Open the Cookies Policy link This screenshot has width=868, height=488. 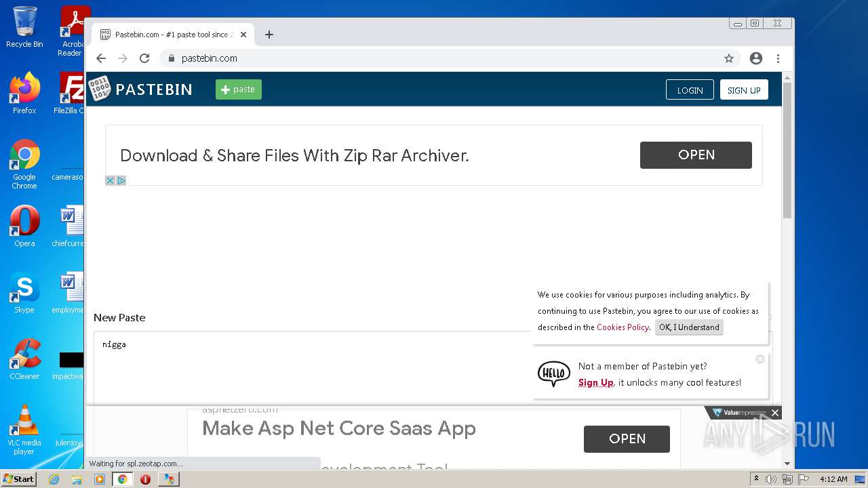coord(623,327)
